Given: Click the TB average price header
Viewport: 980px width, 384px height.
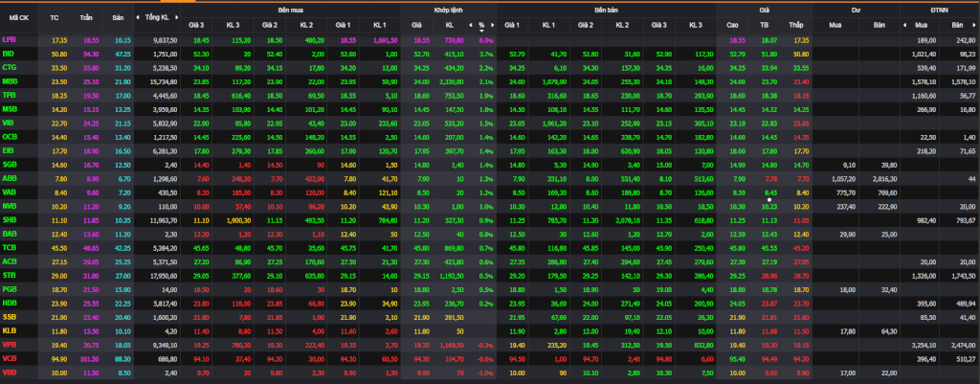Looking at the screenshot, I should [x=764, y=25].
